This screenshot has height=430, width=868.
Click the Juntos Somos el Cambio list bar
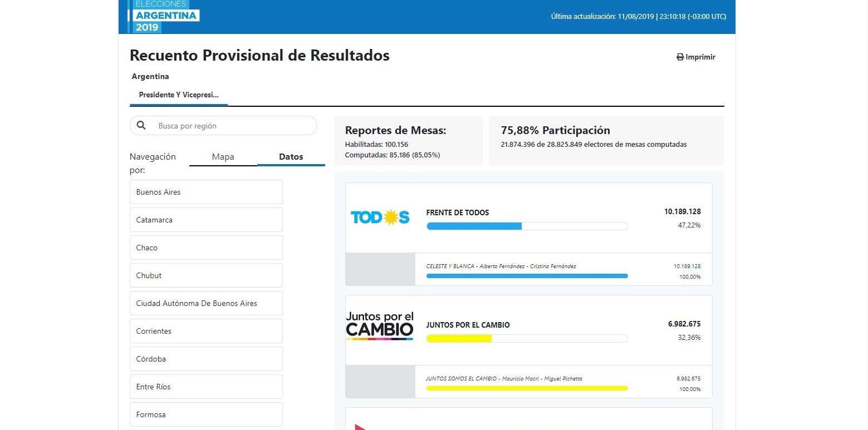pyautogui.click(x=527, y=388)
